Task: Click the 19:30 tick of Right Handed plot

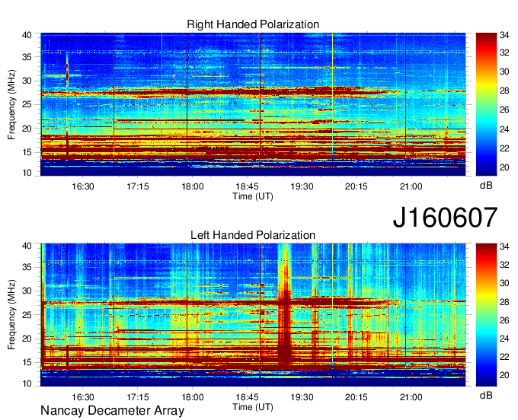Action: (x=302, y=186)
